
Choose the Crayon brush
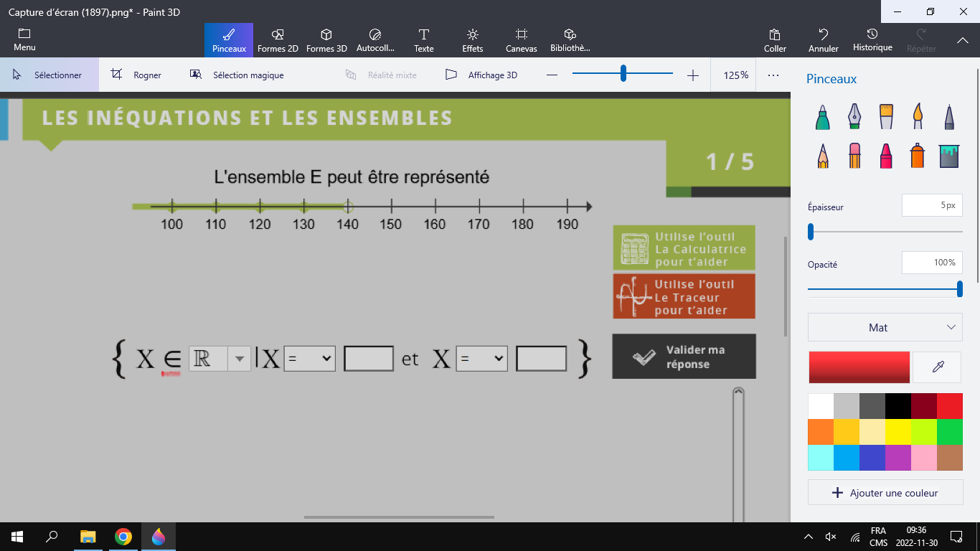tap(886, 155)
